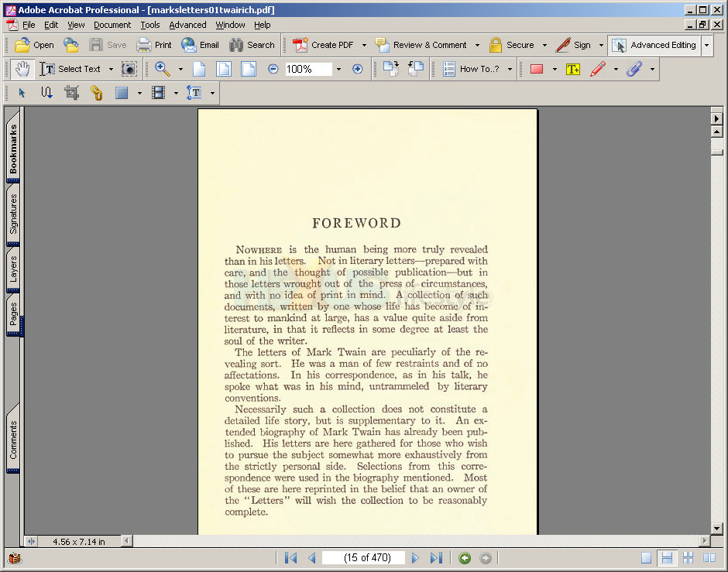Screen dimensions: 728x572
Task: Click the Open folder icon
Action: tap(22, 45)
